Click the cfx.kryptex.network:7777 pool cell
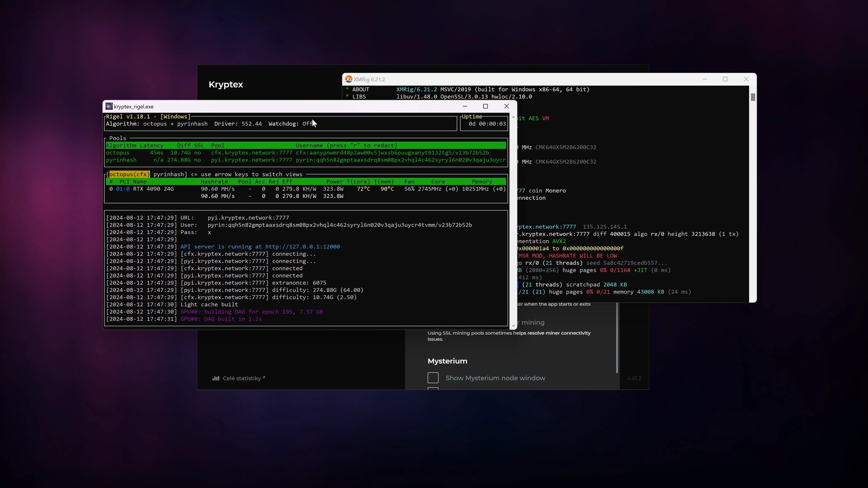Viewport: 868px width, 488px height. point(251,152)
